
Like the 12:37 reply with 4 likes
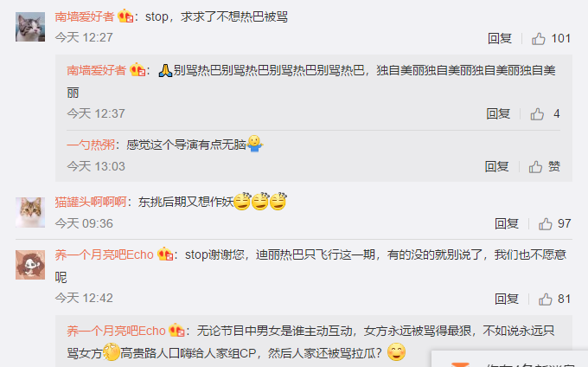pos(537,113)
